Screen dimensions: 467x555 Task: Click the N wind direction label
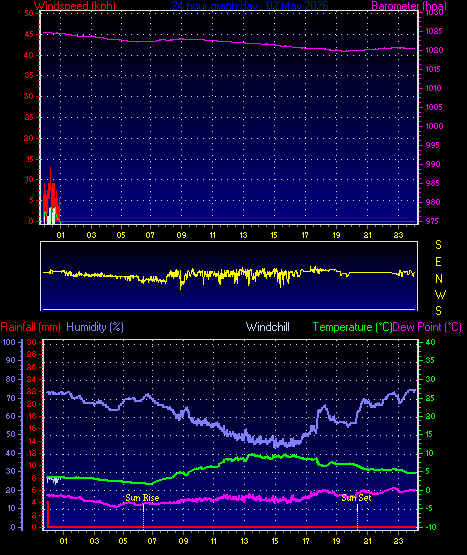coord(439,279)
